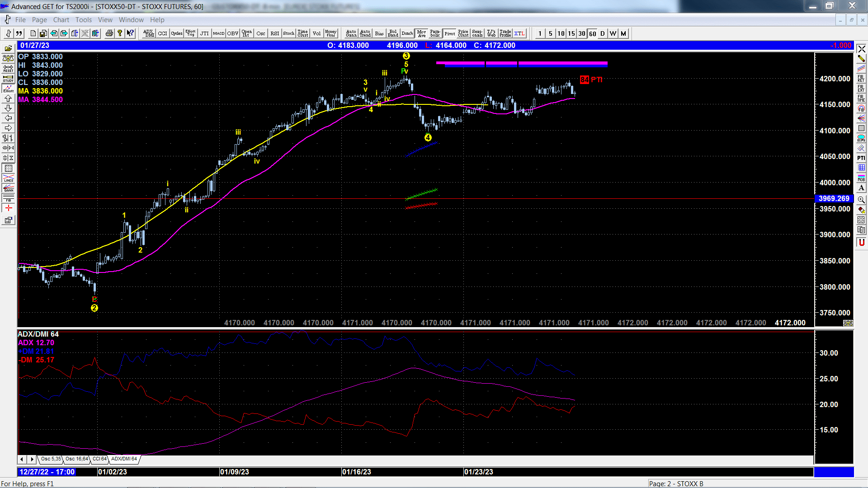Select the FIB tool in left sidebar
868x488 pixels.
click(9, 198)
